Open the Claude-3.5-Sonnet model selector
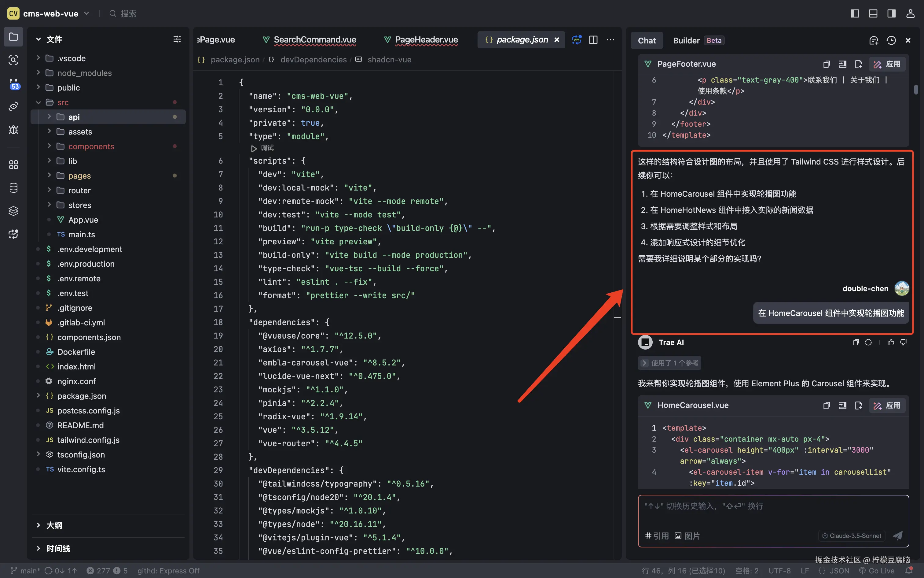924x578 pixels. (852, 536)
